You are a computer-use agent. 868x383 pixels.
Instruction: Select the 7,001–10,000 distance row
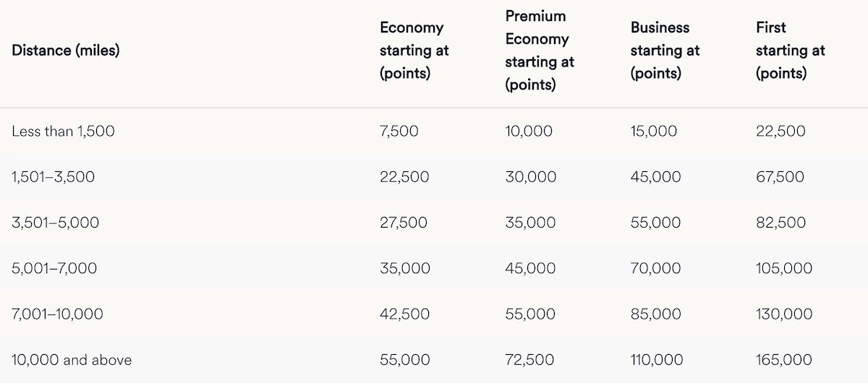[57, 314]
